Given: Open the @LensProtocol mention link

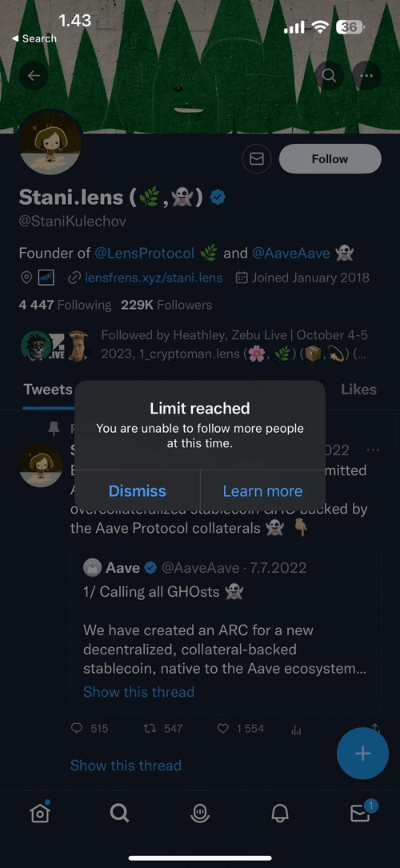Looking at the screenshot, I should (144, 254).
